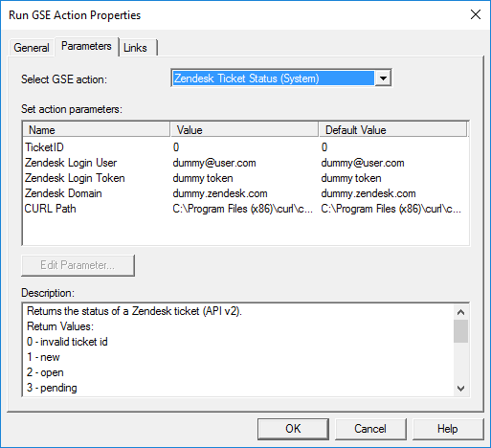Click the dummy@user.com cell in Value column

[x=214, y=163]
